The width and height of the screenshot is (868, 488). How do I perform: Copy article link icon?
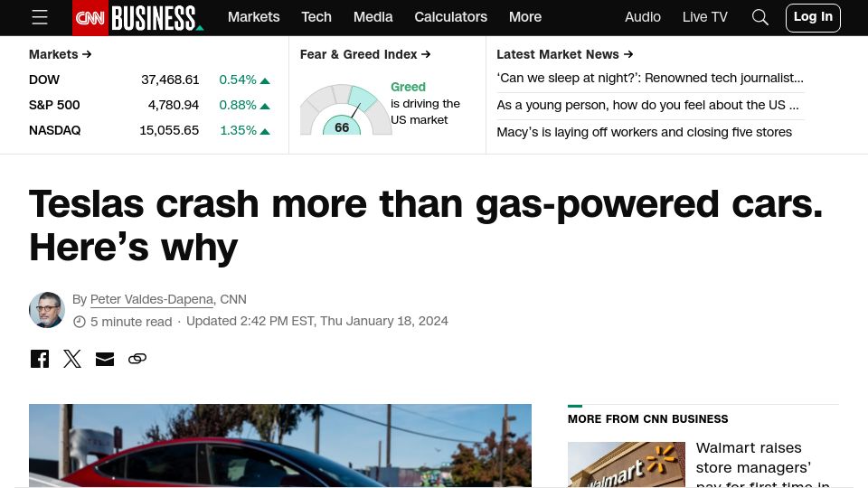pos(137,359)
